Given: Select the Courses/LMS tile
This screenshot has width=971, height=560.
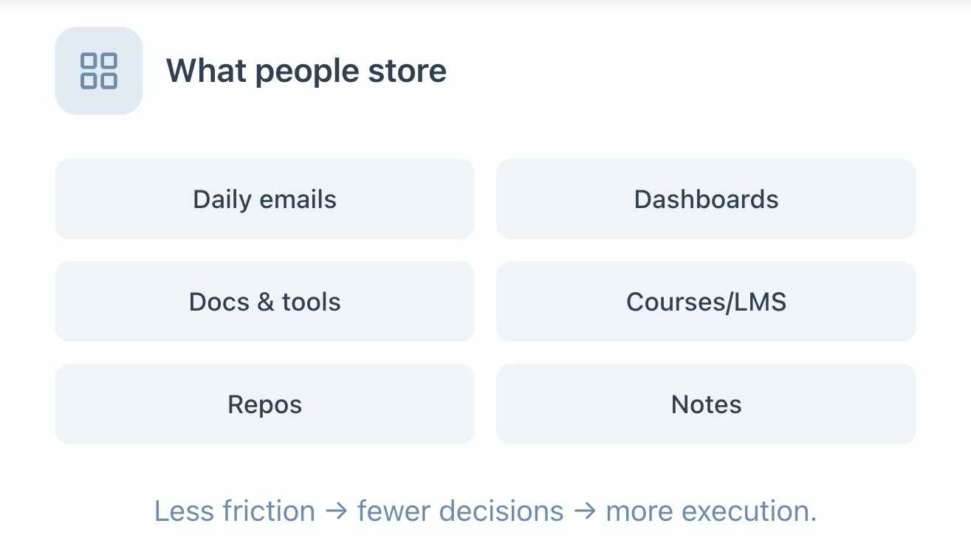Looking at the screenshot, I should [x=706, y=302].
